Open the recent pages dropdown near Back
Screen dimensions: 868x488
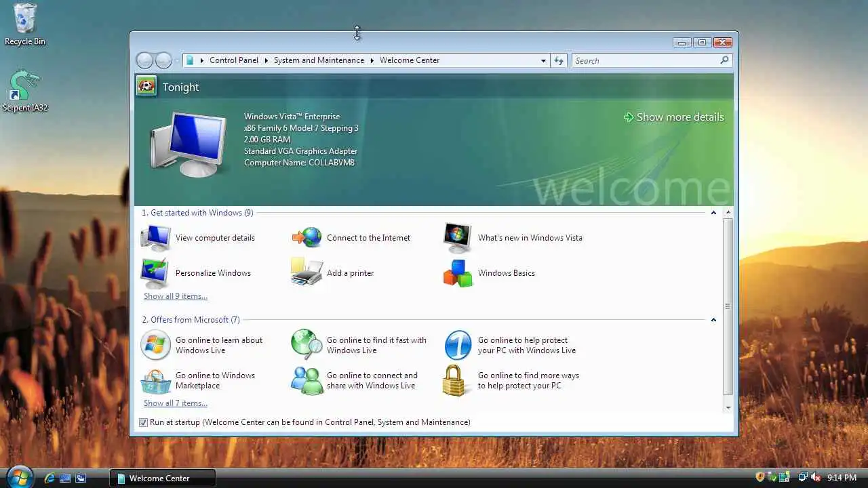point(177,60)
